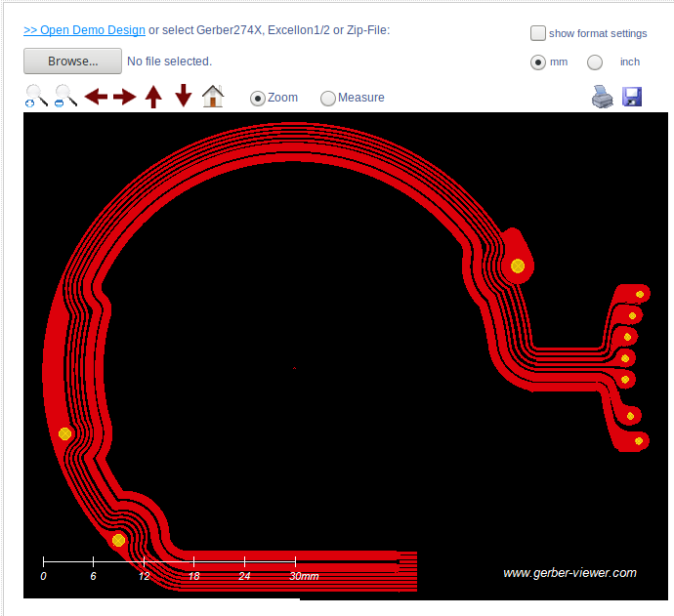Click the zoom out magnifier icon
Viewport: 674px width, 616px height.
click(65, 96)
